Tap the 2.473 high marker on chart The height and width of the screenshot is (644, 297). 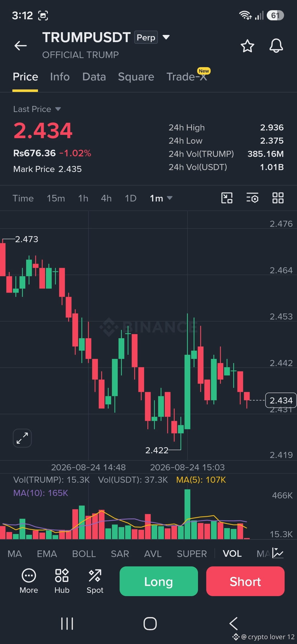pyautogui.click(x=26, y=239)
